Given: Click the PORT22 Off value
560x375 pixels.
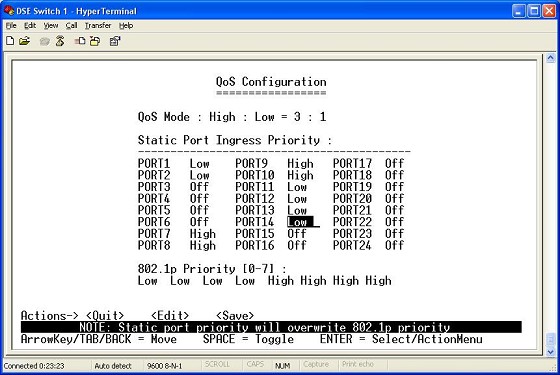Looking at the screenshot, I should tap(394, 222).
